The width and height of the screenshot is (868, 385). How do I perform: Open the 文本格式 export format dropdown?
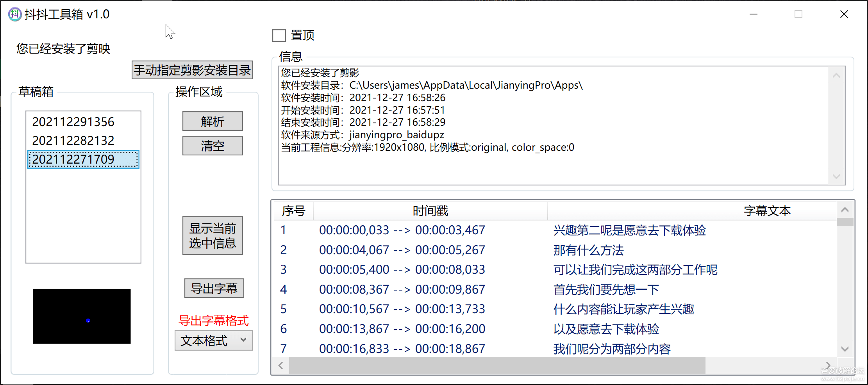point(213,340)
